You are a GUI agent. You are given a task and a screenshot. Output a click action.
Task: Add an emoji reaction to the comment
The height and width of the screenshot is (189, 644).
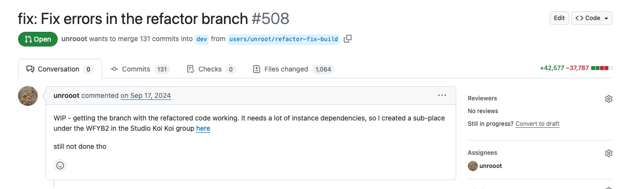60,165
